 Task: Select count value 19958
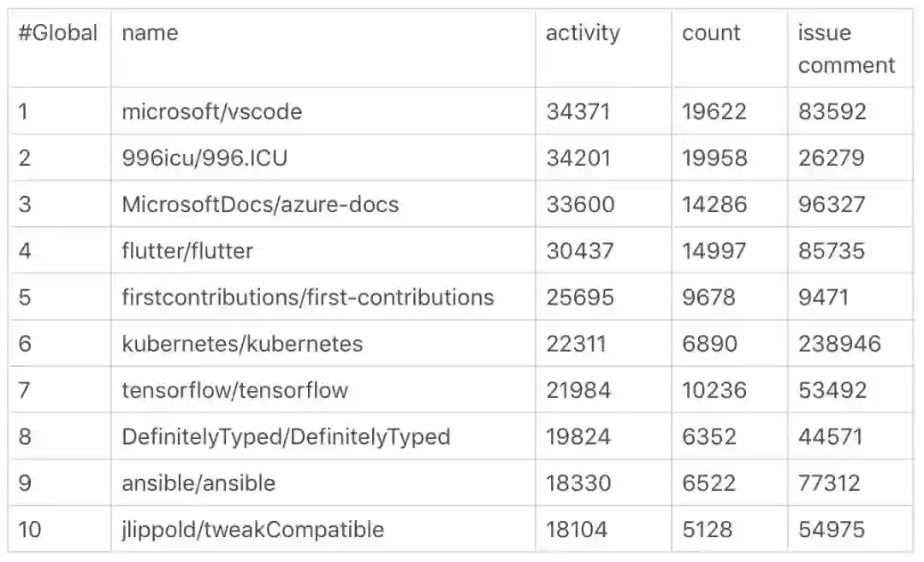pyautogui.click(x=714, y=158)
